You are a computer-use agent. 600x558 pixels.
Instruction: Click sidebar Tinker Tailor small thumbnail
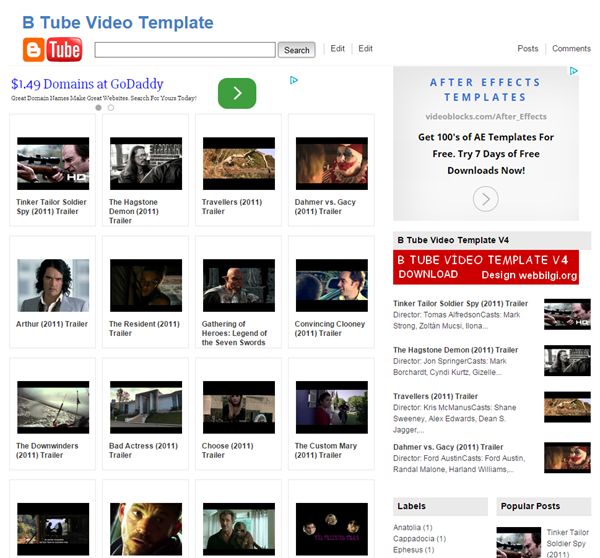pyautogui.click(x=567, y=314)
